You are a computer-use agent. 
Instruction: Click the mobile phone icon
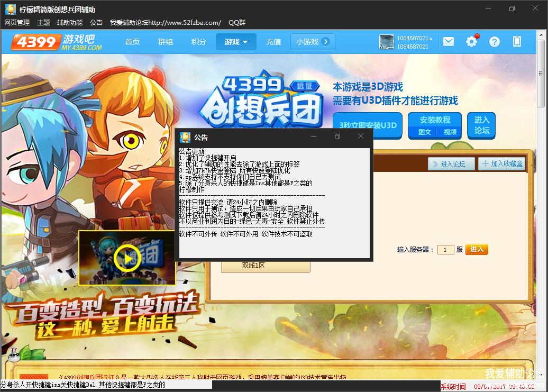pyautogui.click(x=517, y=42)
